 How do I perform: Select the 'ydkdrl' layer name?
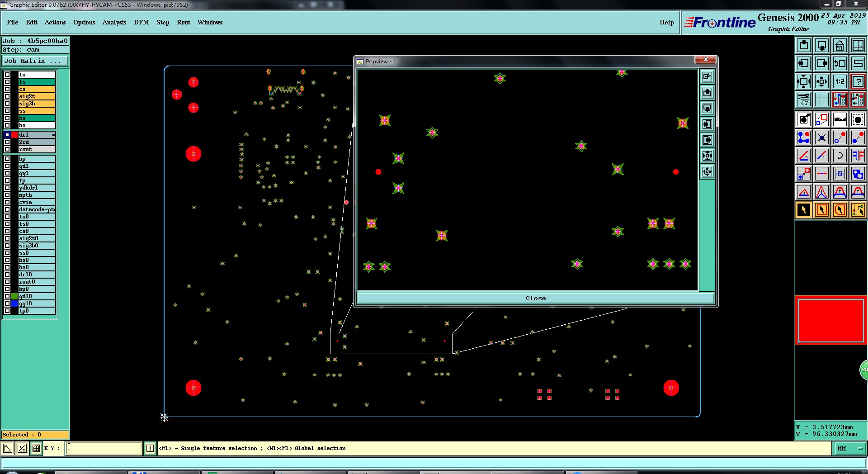[x=37, y=188]
